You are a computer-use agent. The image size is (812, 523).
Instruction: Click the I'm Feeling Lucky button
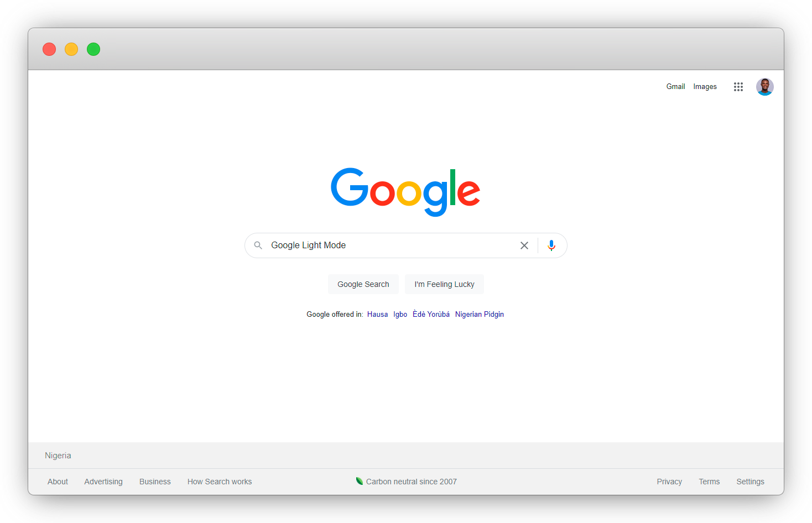[x=444, y=284]
